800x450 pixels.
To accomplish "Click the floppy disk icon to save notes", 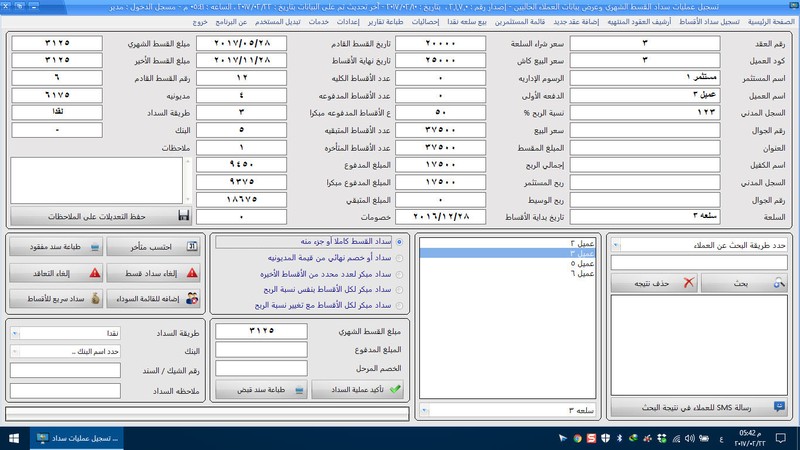I will click(x=184, y=216).
